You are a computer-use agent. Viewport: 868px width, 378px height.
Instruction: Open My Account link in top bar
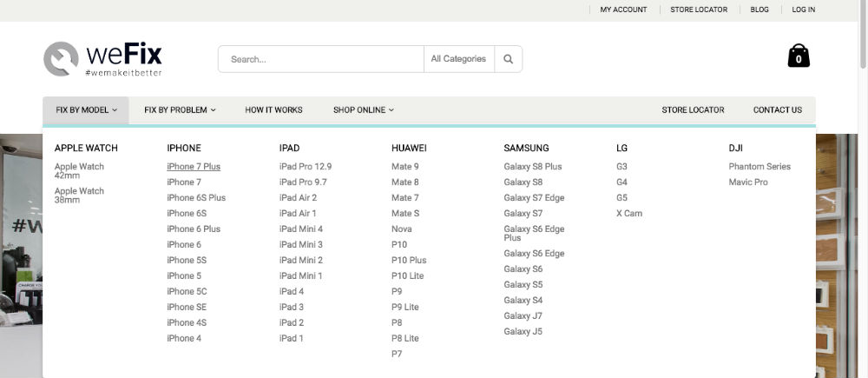(x=623, y=10)
